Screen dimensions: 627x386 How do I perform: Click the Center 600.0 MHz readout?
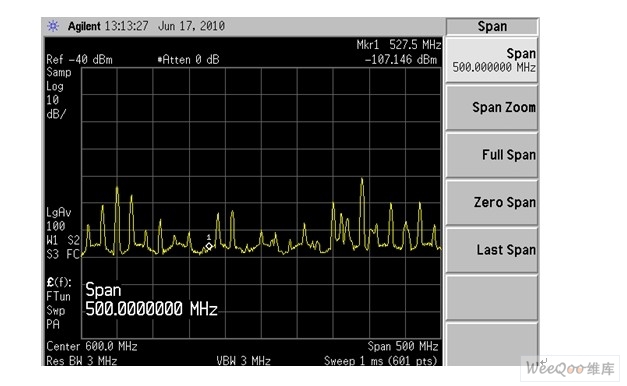[x=92, y=346]
